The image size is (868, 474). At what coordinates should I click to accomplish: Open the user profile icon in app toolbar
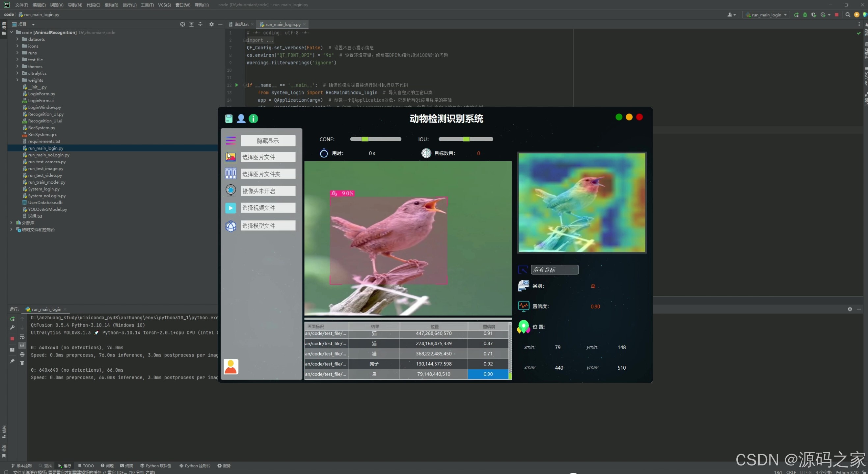coord(241,118)
